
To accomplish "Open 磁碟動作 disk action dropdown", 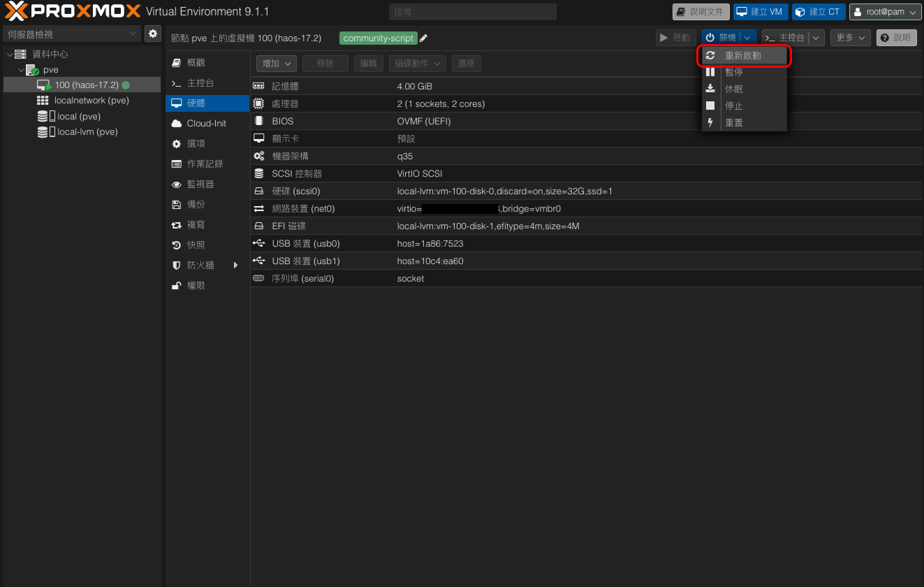I will pos(418,63).
